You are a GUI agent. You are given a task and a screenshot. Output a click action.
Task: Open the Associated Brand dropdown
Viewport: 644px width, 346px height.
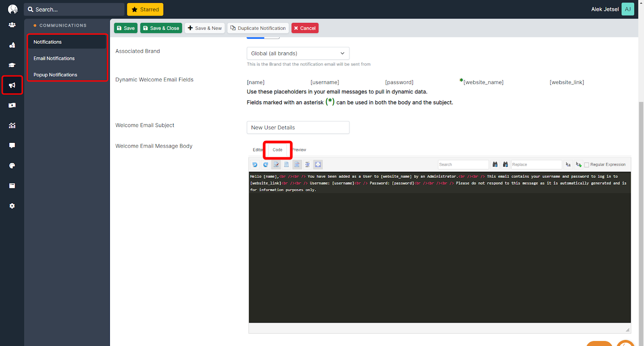click(298, 54)
